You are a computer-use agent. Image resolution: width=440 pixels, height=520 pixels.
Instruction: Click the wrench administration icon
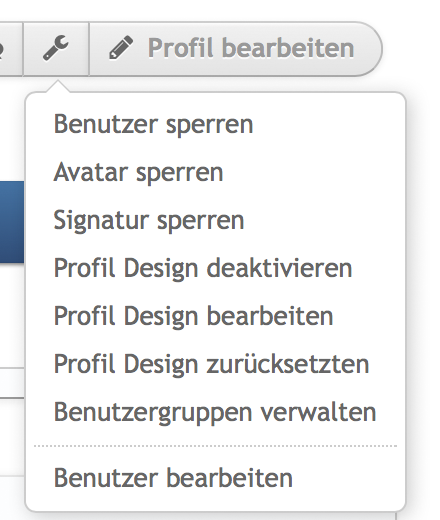pyautogui.click(x=56, y=49)
